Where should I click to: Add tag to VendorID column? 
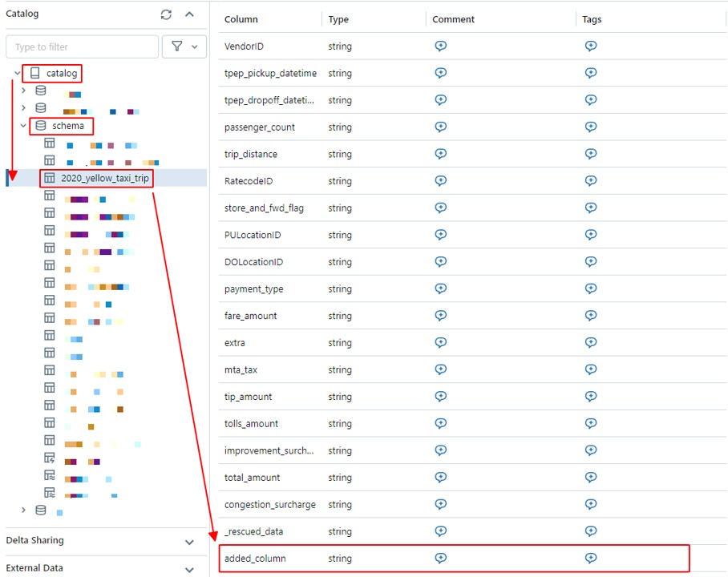(591, 46)
